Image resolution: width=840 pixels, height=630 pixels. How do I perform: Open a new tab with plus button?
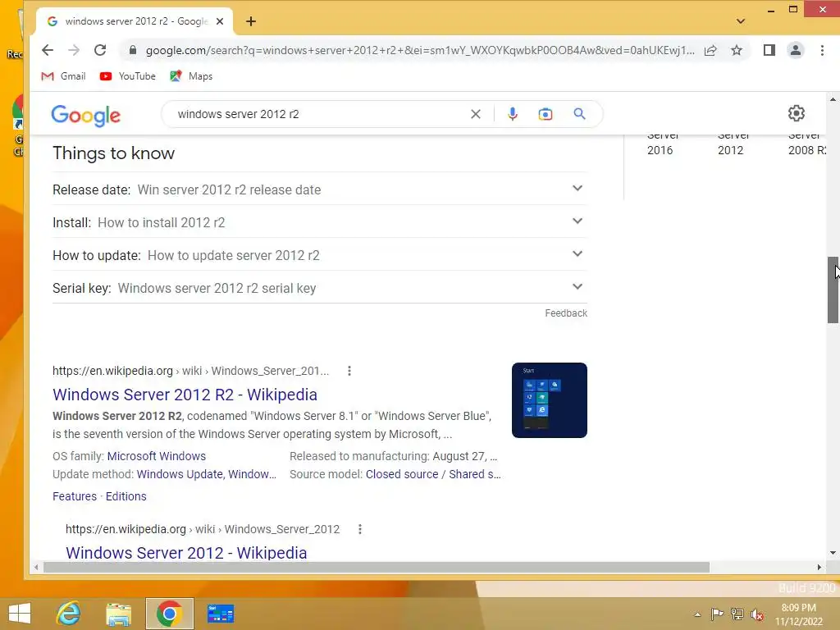[x=251, y=21]
